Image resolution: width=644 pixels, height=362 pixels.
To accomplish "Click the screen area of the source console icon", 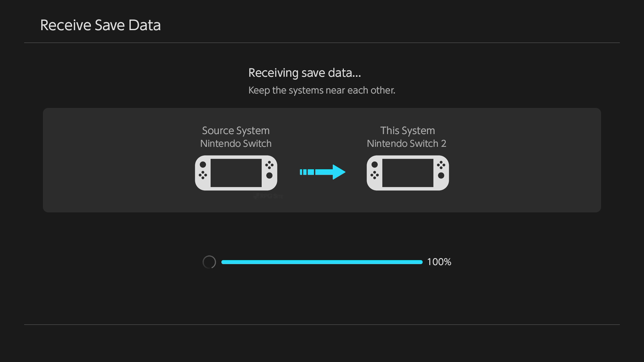I will [236, 173].
